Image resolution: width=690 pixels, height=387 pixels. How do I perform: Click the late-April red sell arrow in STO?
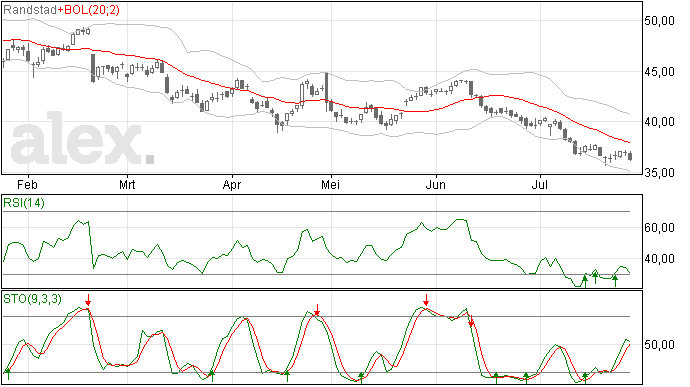(x=317, y=310)
